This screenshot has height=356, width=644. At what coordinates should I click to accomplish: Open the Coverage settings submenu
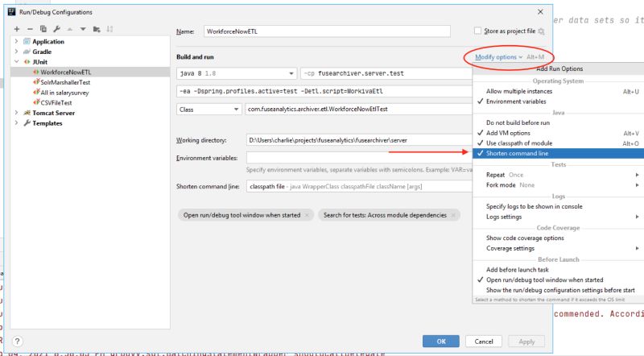click(x=558, y=249)
